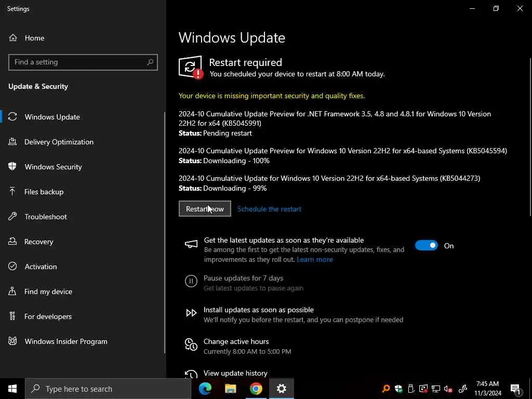Click the muted volume speaker icon
This screenshot has width=532, height=399.
pos(448,389)
